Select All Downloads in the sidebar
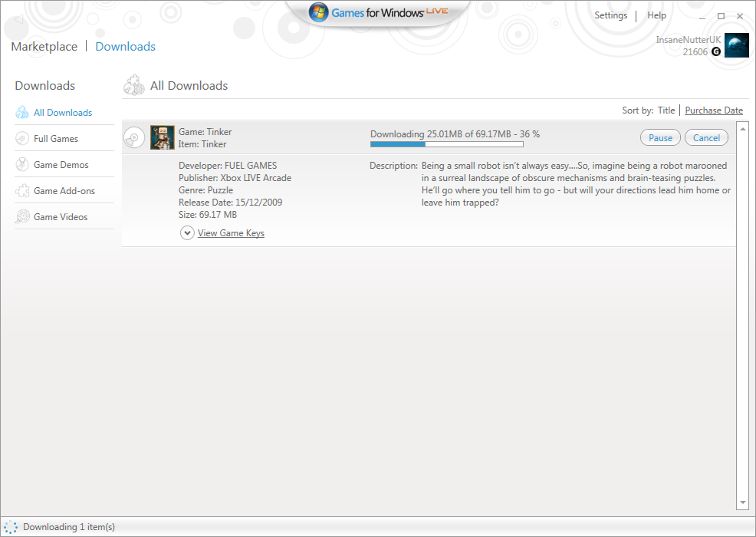 [x=63, y=113]
